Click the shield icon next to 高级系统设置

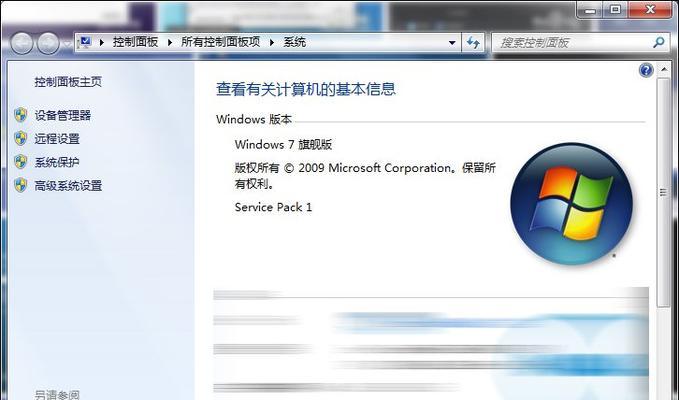click(x=20, y=185)
